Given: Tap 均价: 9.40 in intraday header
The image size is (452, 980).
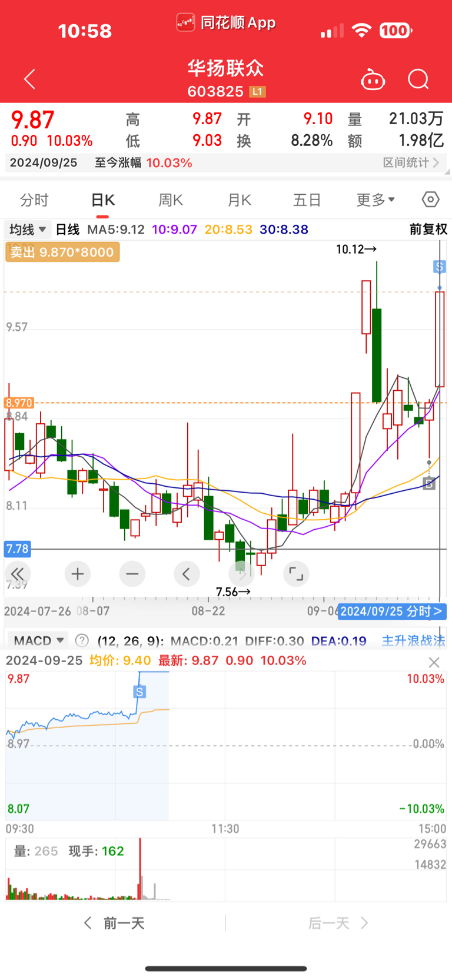Looking at the screenshot, I should click(x=120, y=660).
